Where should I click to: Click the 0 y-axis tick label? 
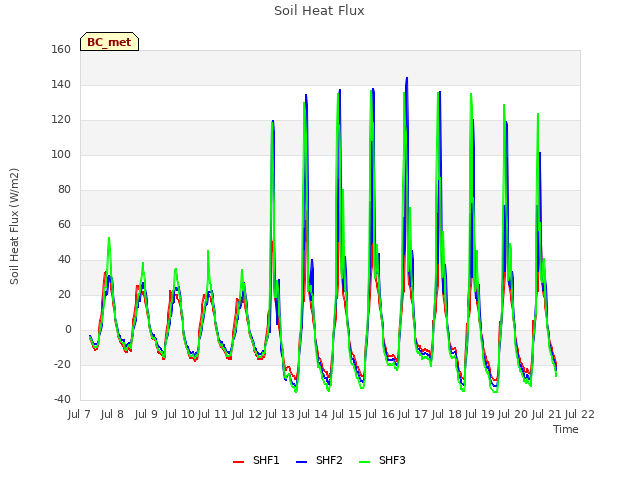click(x=68, y=329)
